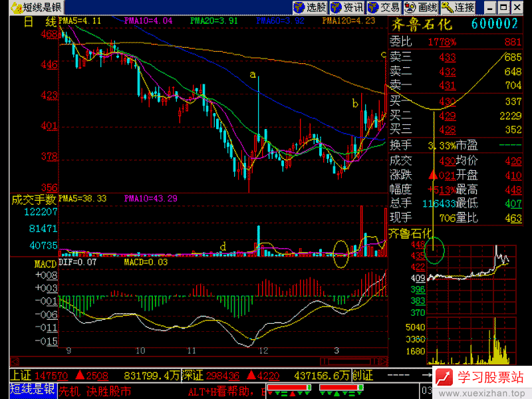532x399 pixels.
Task: Open the 资讯 news toolbar button
Action: pyautogui.click(x=346, y=7)
